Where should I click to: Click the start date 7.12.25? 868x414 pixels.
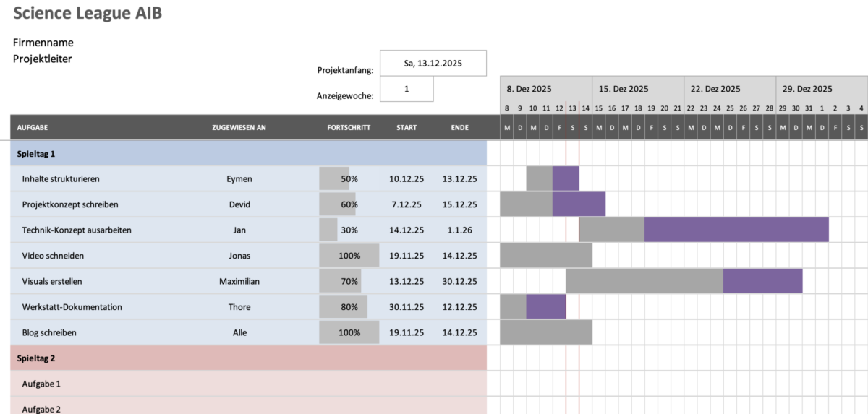coord(407,204)
